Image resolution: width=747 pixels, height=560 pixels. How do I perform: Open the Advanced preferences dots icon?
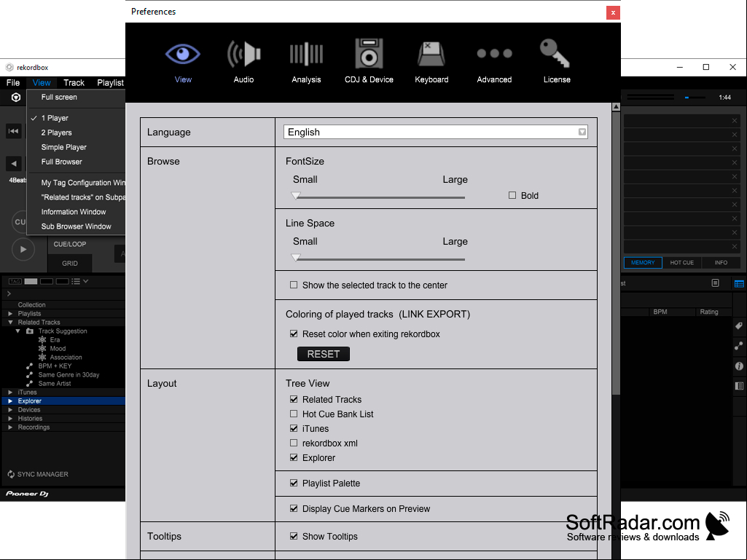click(x=494, y=53)
